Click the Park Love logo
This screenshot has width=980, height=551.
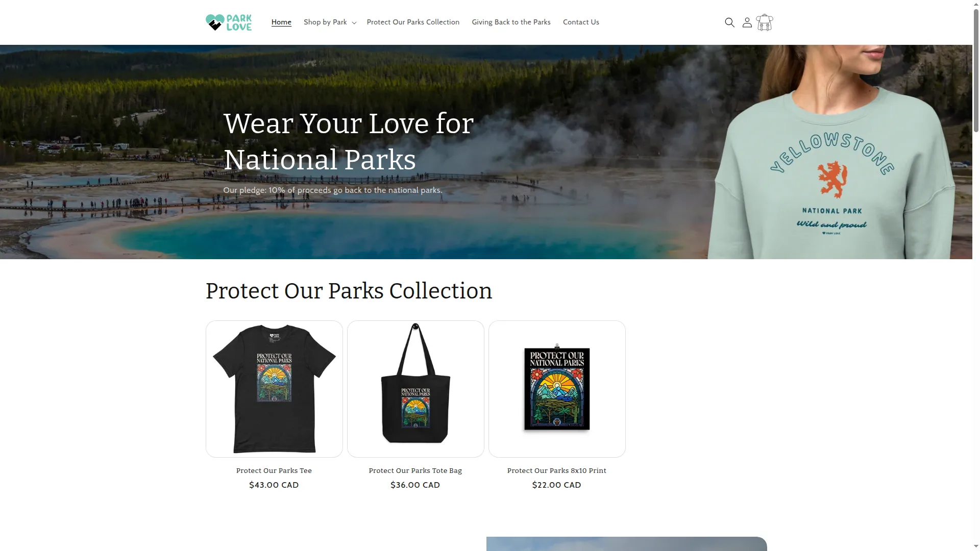pyautogui.click(x=229, y=22)
